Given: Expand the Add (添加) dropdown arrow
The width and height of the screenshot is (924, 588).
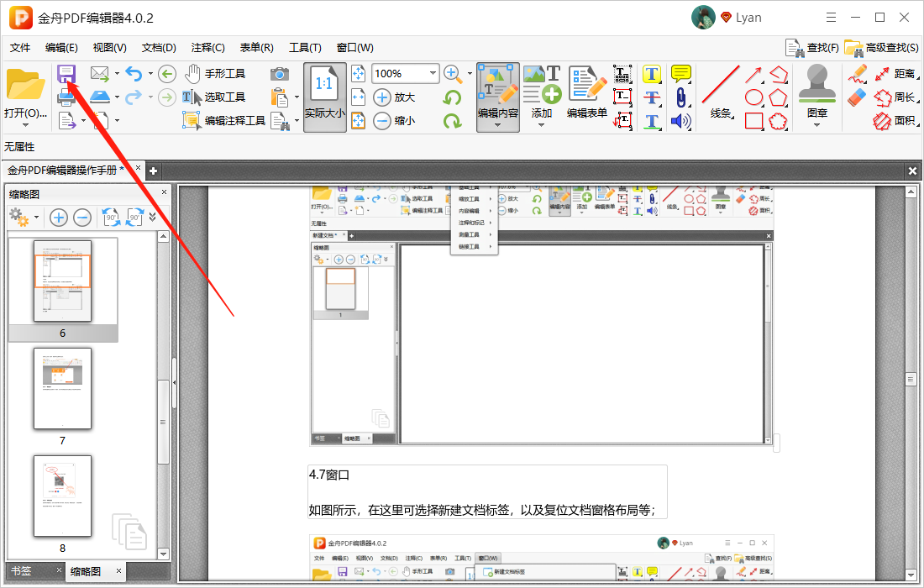Looking at the screenshot, I should pos(542,125).
